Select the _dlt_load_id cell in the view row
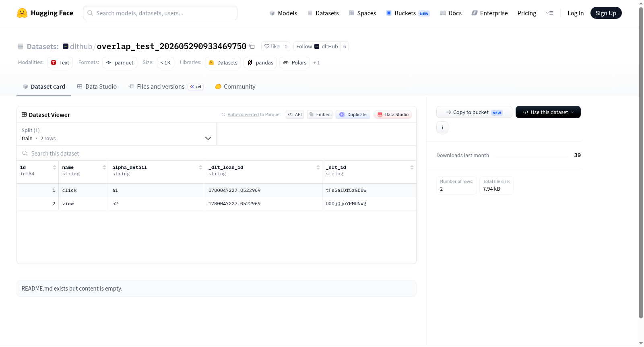The width and height of the screenshot is (644, 347). tap(264, 204)
